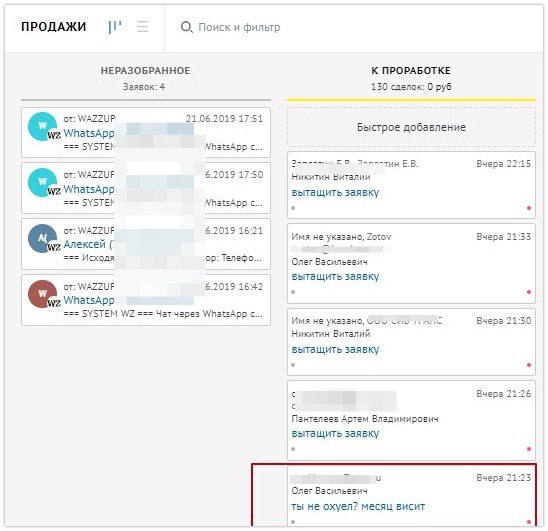Click red avatar of 16:42 request
This screenshot has width=548, height=531.
pos(43,294)
